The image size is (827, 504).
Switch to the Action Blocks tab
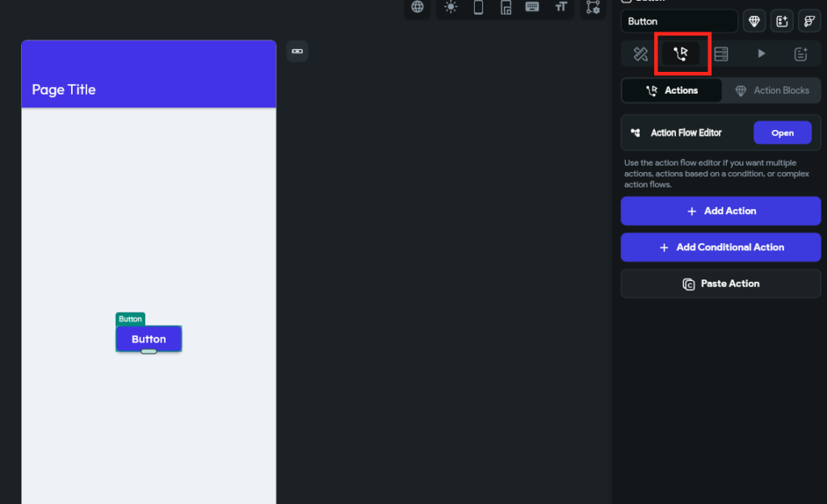[772, 90]
